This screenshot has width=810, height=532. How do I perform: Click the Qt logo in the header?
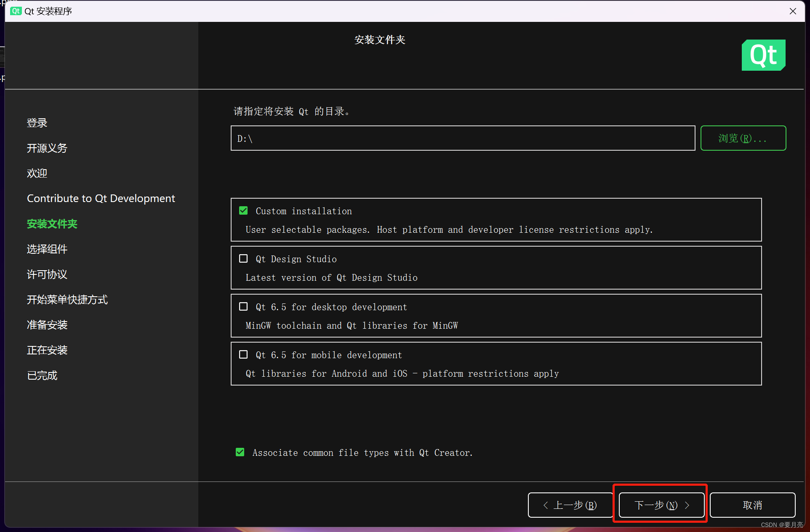point(763,55)
